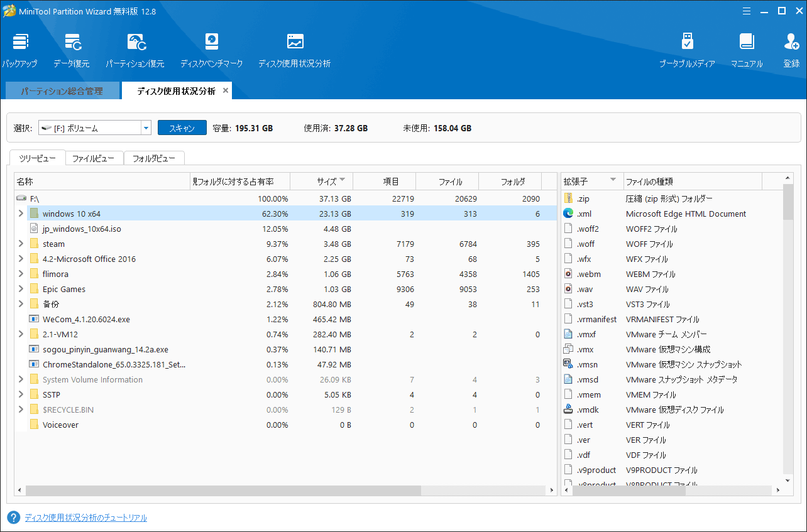
Task: Expand the windows 10 x64 folder
Action: (x=21, y=214)
